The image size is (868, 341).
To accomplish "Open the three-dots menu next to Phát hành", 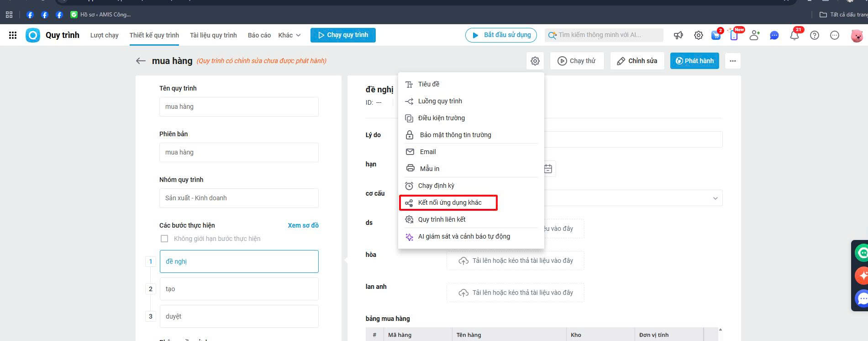I will (733, 61).
